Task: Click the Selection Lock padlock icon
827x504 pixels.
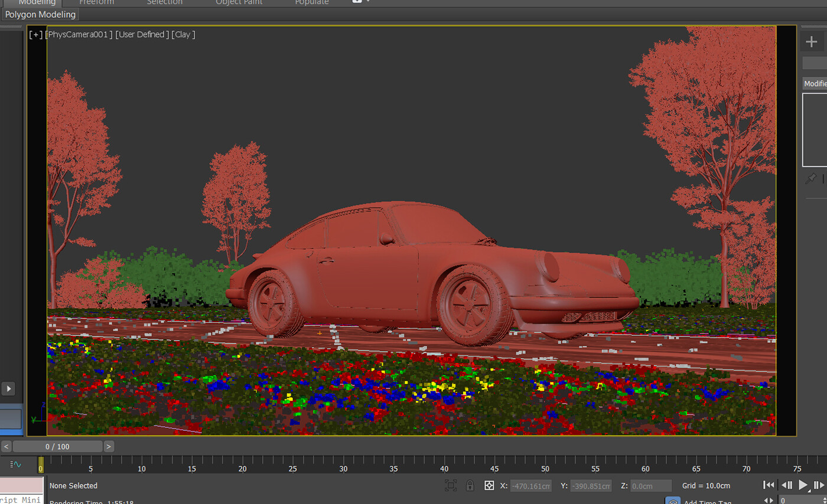Action: tap(470, 485)
